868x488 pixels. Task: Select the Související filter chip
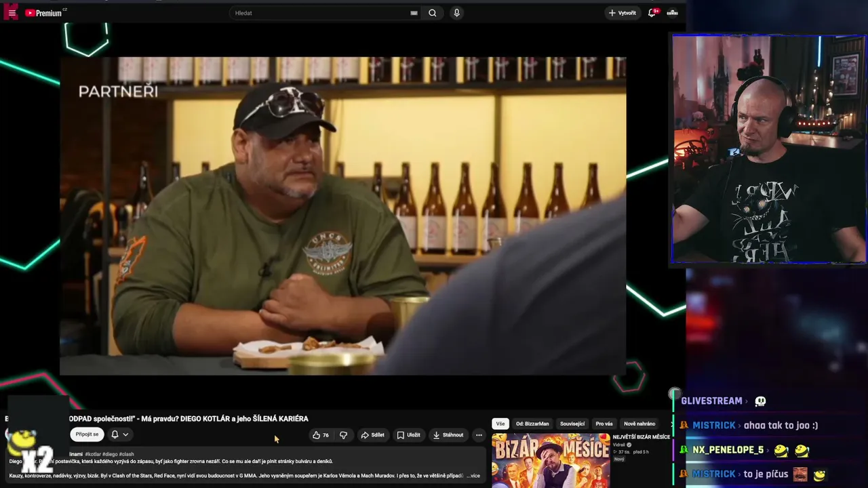pyautogui.click(x=572, y=424)
